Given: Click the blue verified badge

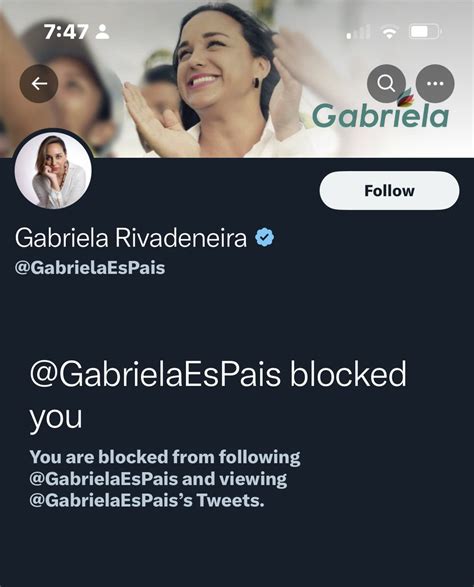Looking at the screenshot, I should click(265, 237).
